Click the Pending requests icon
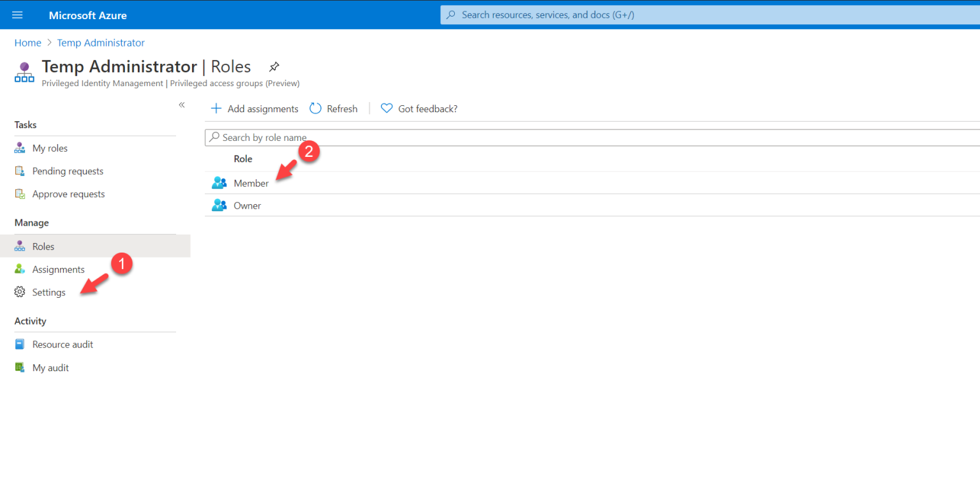 coord(20,170)
